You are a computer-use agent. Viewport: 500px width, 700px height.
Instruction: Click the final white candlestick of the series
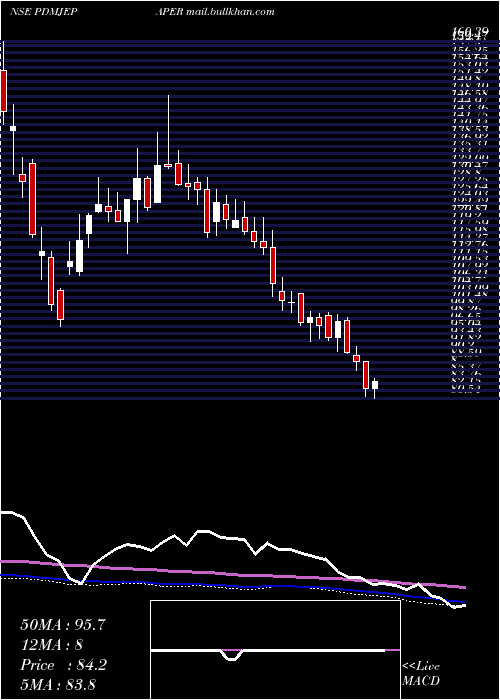tap(375, 385)
